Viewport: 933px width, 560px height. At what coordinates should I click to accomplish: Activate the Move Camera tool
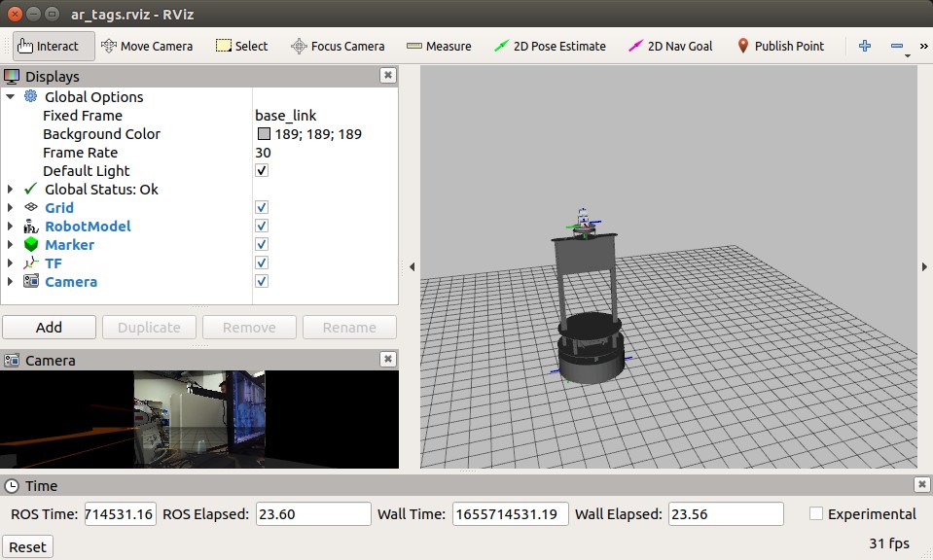(x=147, y=46)
